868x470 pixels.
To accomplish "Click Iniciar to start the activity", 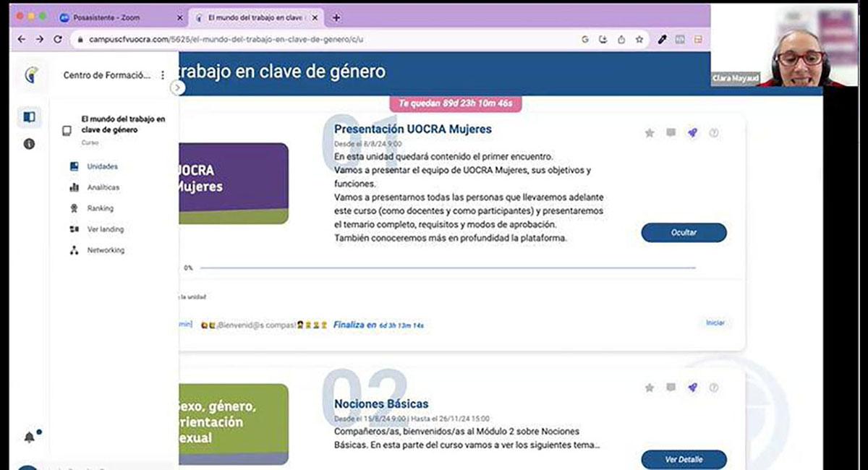I will (x=715, y=322).
